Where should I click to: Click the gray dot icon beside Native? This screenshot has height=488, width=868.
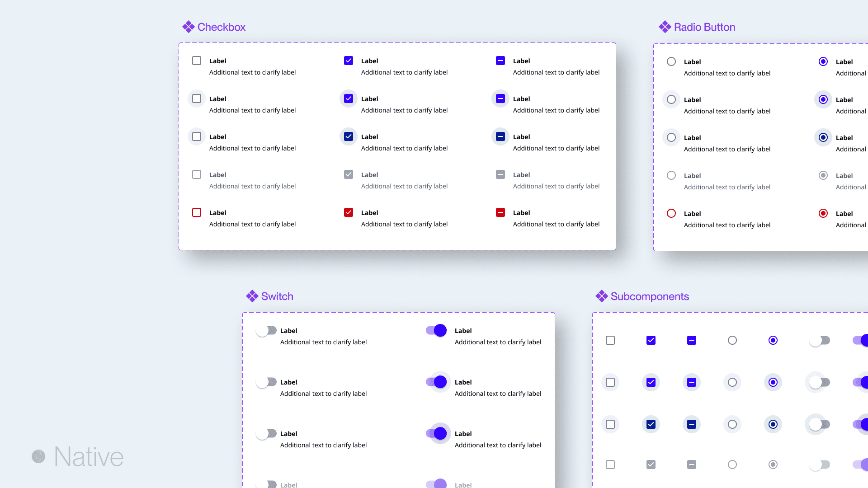coord(38,456)
